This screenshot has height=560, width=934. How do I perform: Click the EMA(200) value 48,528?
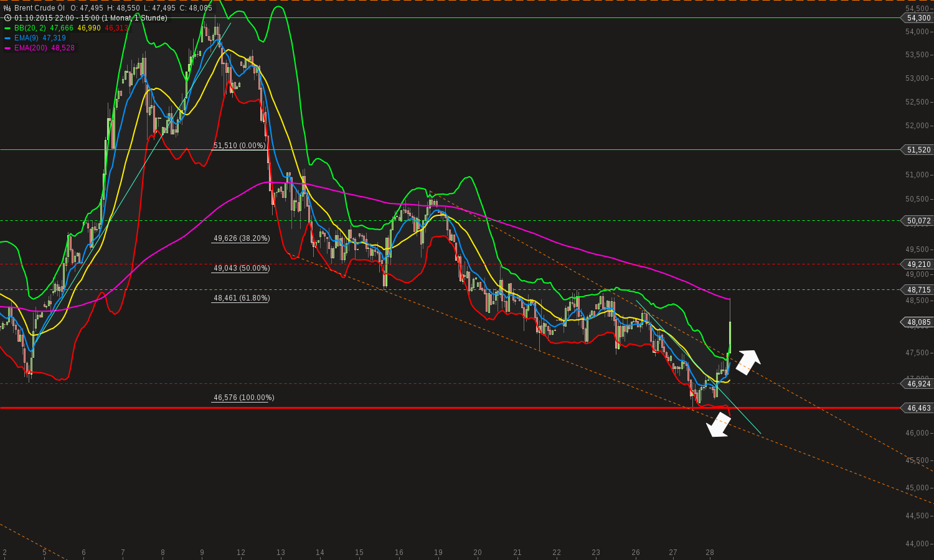(63, 48)
